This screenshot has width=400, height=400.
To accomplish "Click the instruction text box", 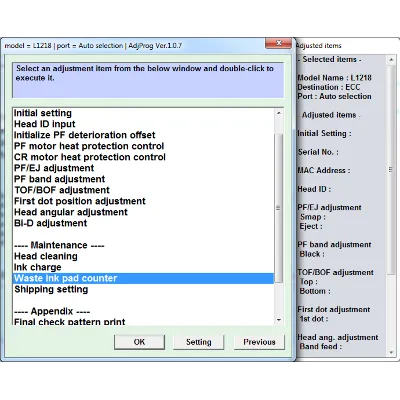I will pos(148,80).
